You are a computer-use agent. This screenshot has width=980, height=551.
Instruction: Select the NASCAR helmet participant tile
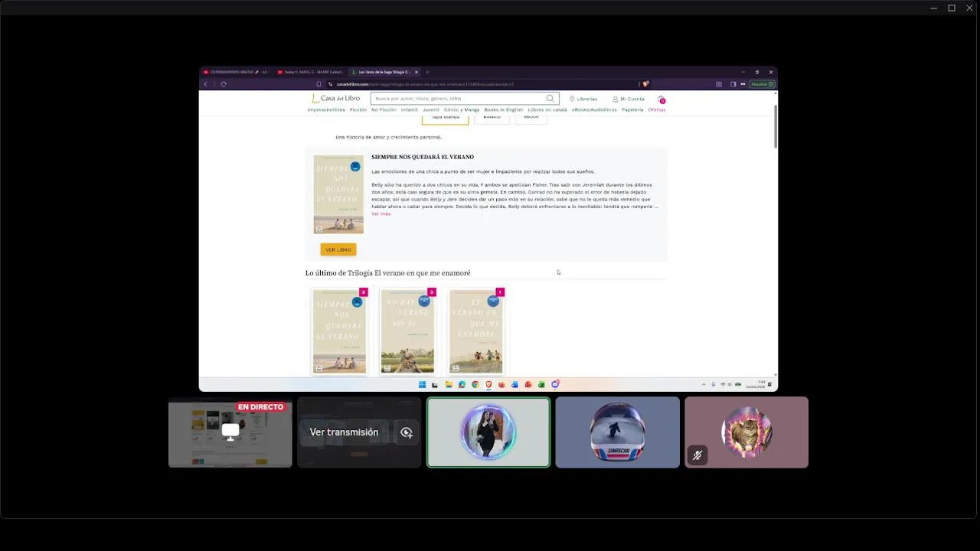pos(617,432)
